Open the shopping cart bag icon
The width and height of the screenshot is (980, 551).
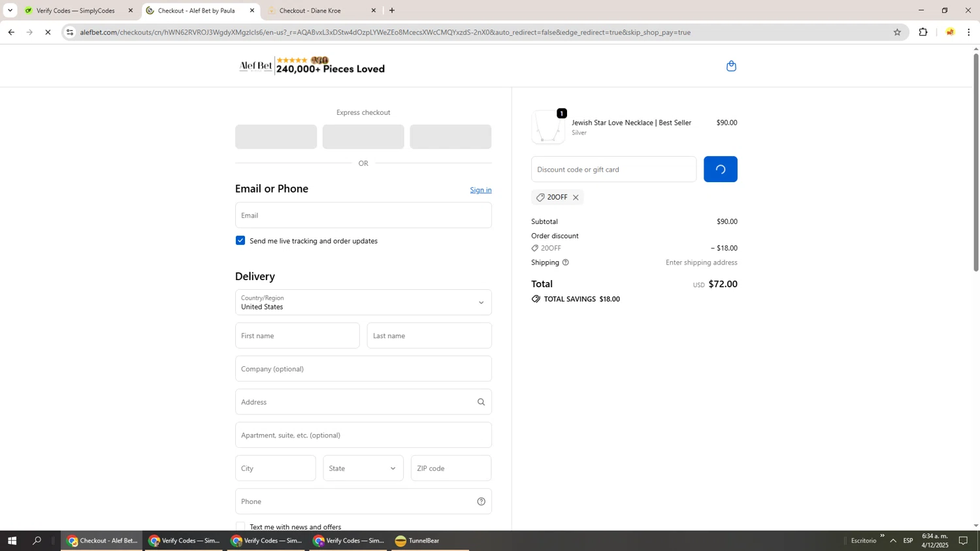pos(731,66)
